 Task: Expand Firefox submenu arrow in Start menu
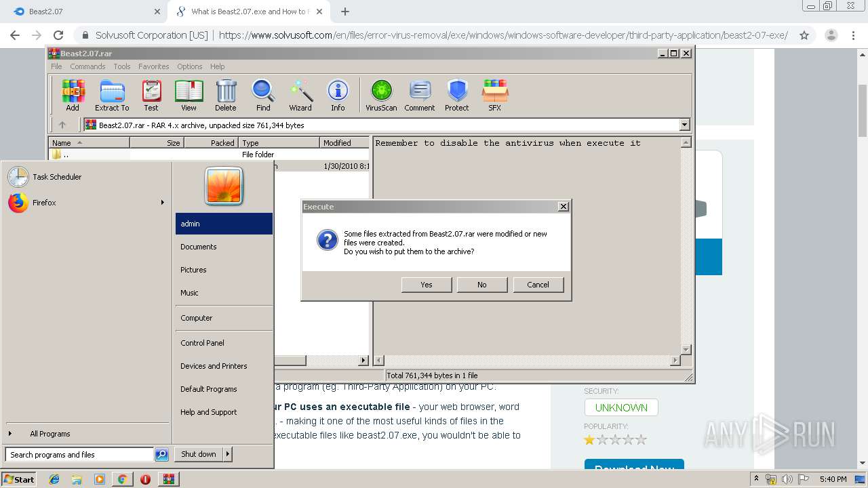162,203
